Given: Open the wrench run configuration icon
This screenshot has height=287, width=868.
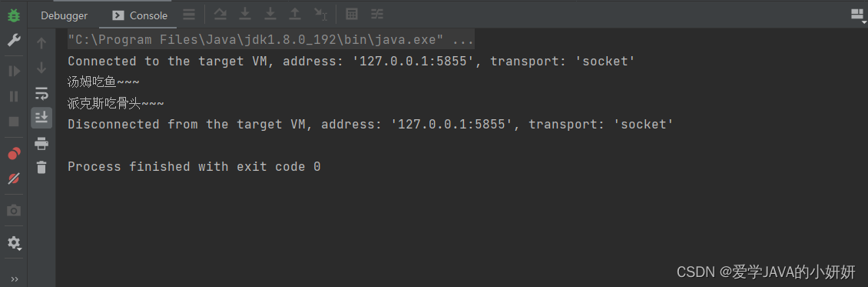Looking at the screenshot, I should pyautogui.click(x=14, y=40).
